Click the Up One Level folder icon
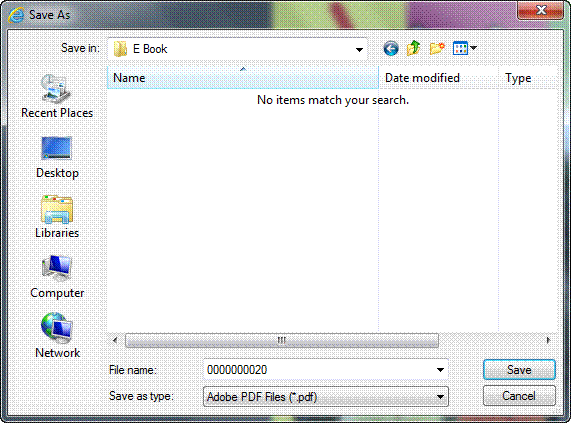Viewport: 571px width, 423px height. tap(413, 48)
